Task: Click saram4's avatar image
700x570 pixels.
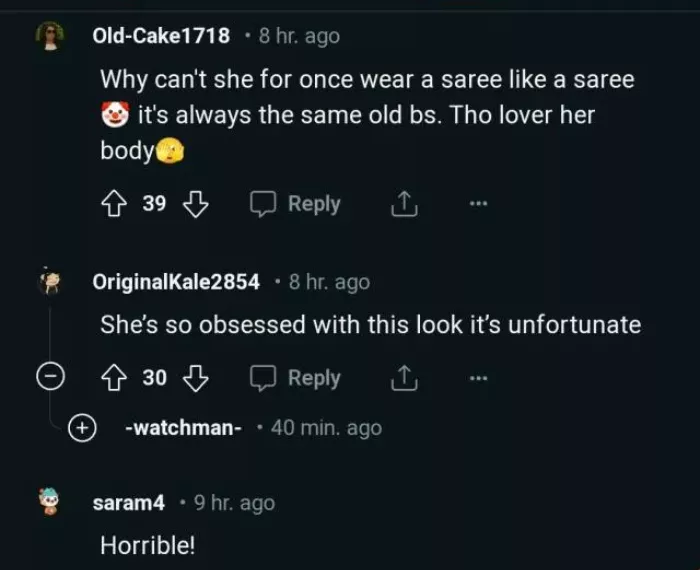Action: pyautogui.click(x=48, y=503)
